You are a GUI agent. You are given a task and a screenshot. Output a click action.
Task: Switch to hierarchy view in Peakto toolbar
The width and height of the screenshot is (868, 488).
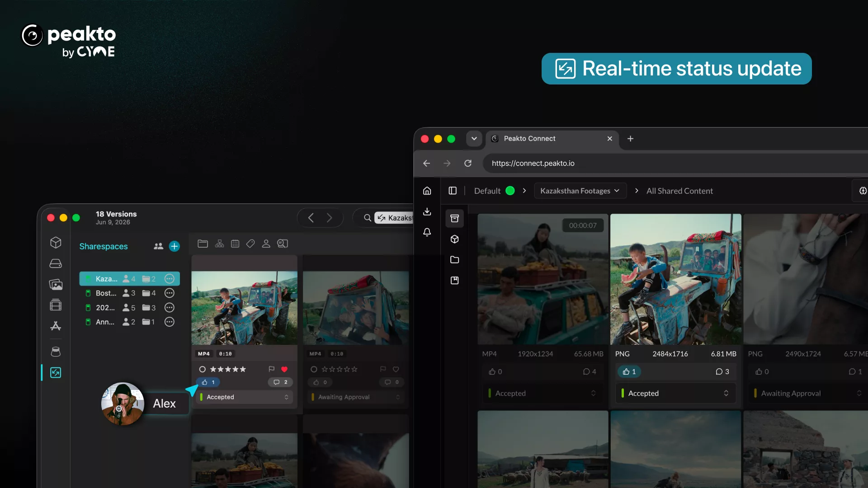(220, 244)
